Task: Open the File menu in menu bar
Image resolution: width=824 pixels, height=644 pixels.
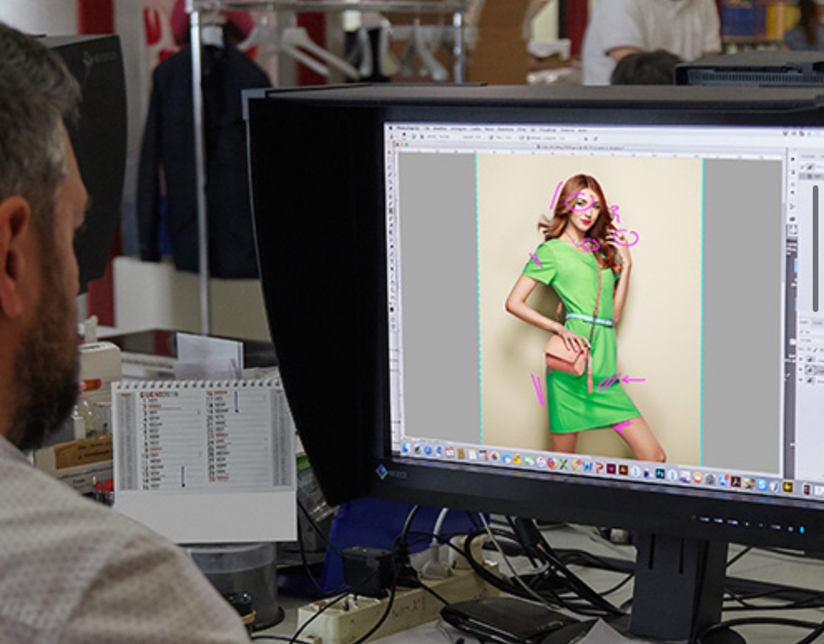Action: tap(428, 128)
